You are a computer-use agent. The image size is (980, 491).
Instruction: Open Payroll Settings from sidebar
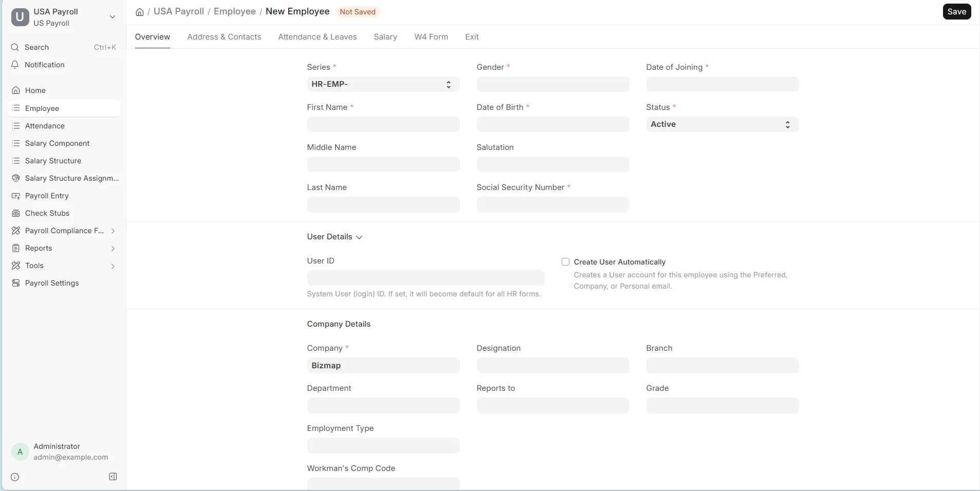coord(65,283)
